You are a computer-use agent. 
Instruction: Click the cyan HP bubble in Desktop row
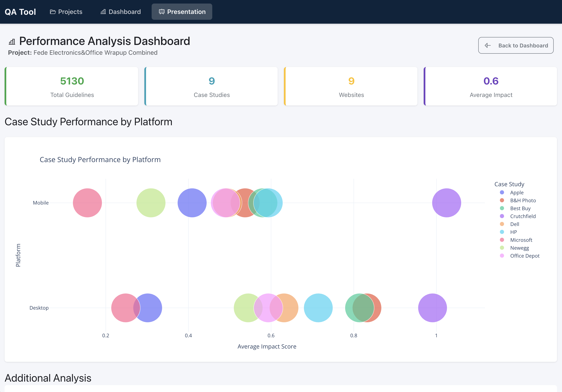point(318,308)
